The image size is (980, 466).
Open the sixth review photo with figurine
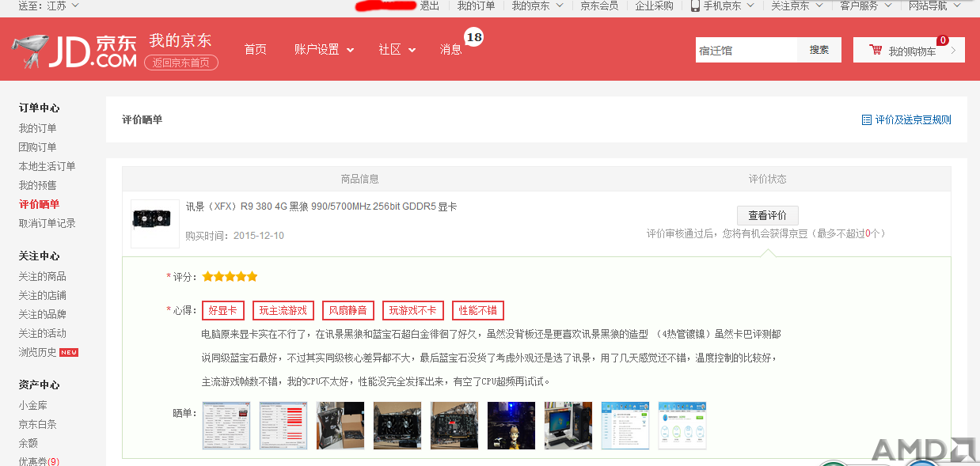pyautogui.click(x=511, y=426)
